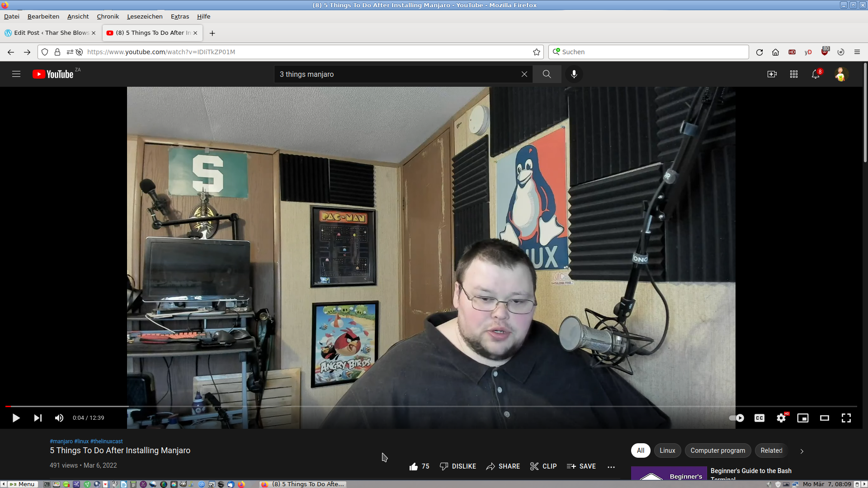Image resolution: width=868 pixels, height=488 pixels.
Task: Click the SAVE button
Action: point(581,466)
